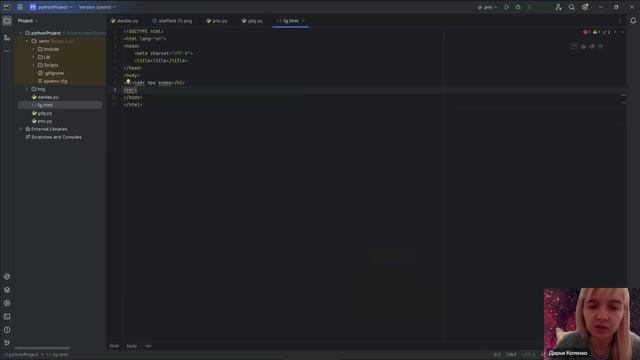Open Code With Me user icon
This screenshot has height=360, width=640.
(558, 7)
